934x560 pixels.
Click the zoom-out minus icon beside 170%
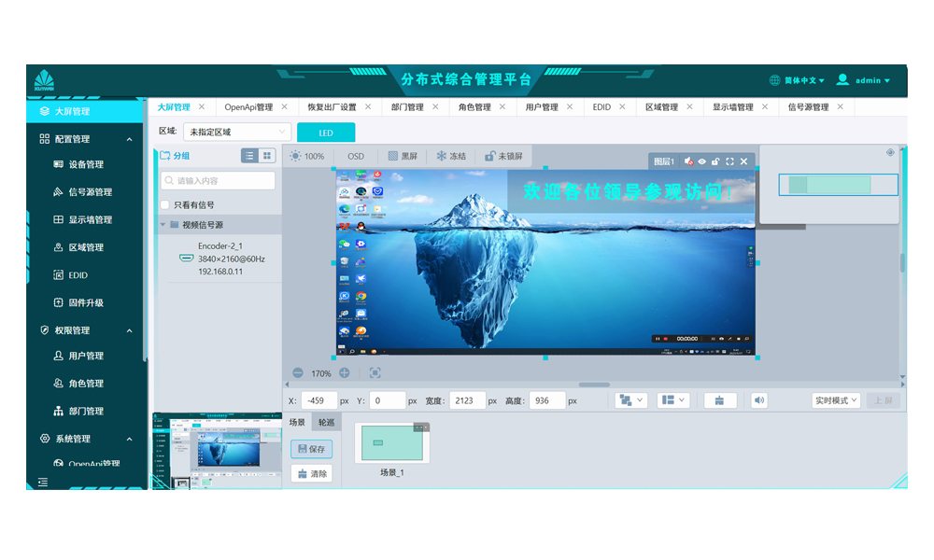298,373
